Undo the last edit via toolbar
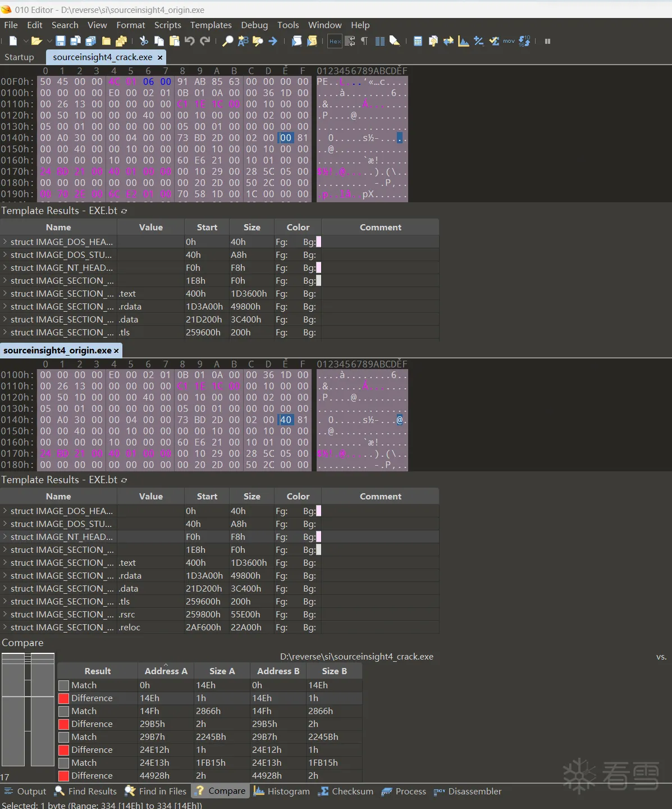The image size is (672, 809). [x=190, y=41]
